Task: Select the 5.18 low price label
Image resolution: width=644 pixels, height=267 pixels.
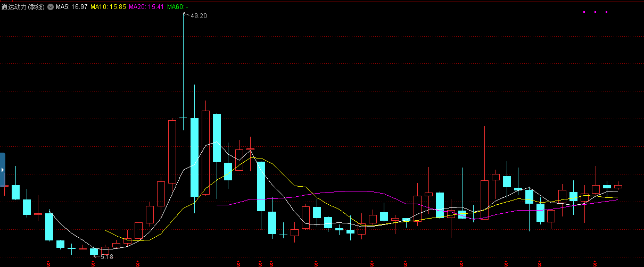Action: (106, 257)
